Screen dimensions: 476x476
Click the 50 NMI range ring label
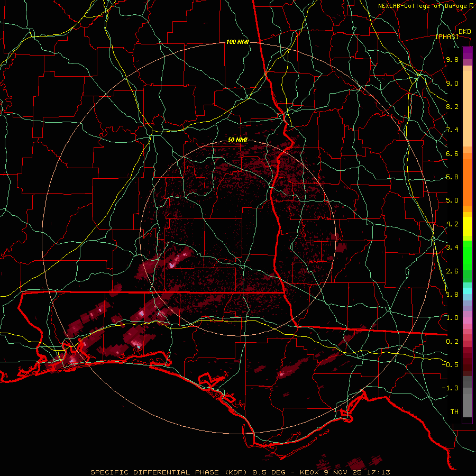[x=237, y=140]
